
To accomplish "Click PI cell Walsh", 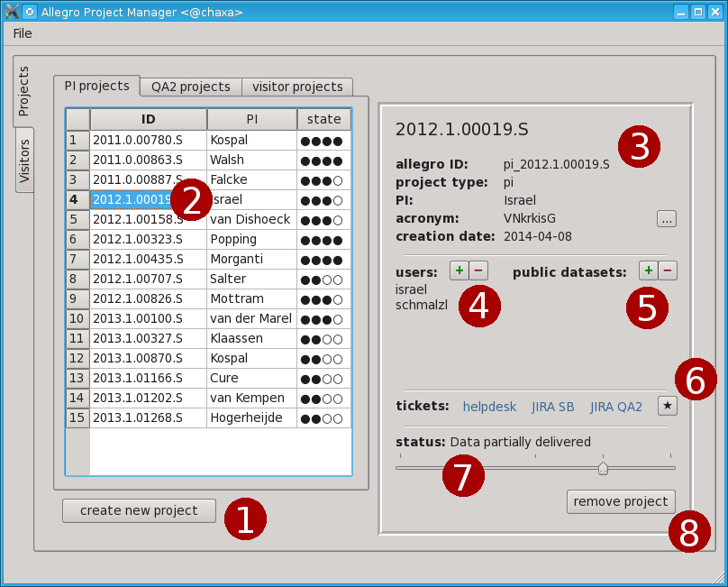I will (252, 160).
